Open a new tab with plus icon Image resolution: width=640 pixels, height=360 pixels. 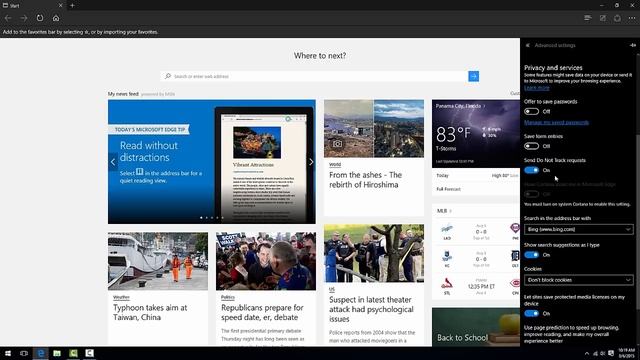coord(72,5)
